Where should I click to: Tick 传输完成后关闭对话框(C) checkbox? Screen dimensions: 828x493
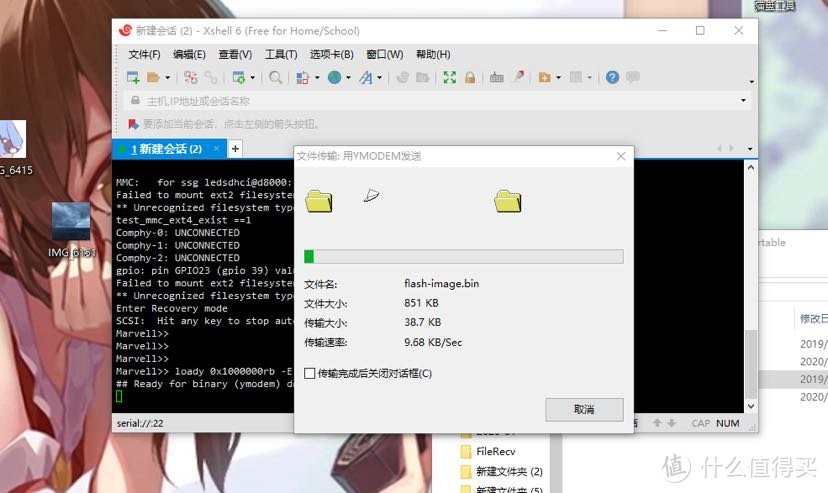[310, 374]
